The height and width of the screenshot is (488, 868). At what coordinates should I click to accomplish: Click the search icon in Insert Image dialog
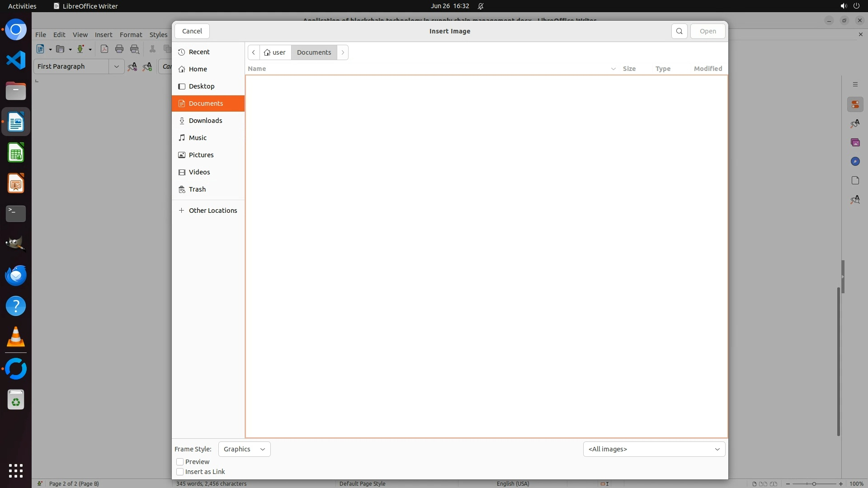pos(679,31)
